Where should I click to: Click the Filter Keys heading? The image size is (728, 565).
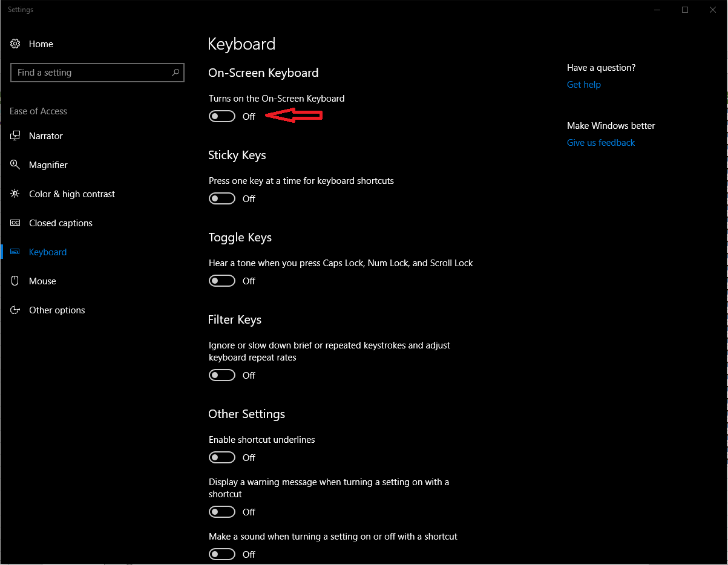[235, 320]
